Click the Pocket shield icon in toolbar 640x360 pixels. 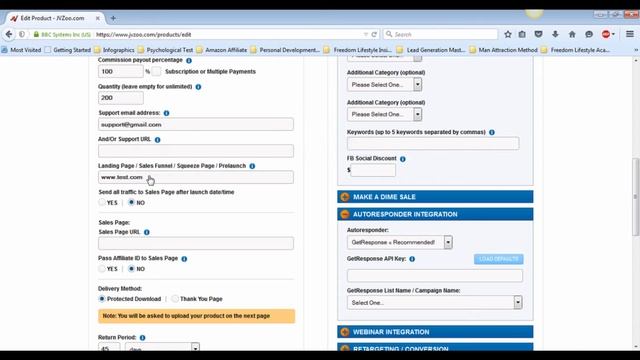coord(538,34)
